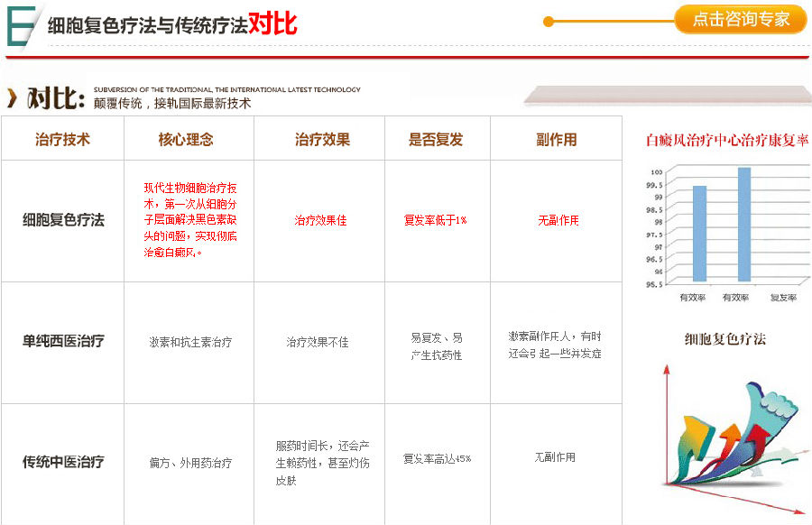Click the 副作用 column header
812x525 pixels.
(x=556, y=139)
